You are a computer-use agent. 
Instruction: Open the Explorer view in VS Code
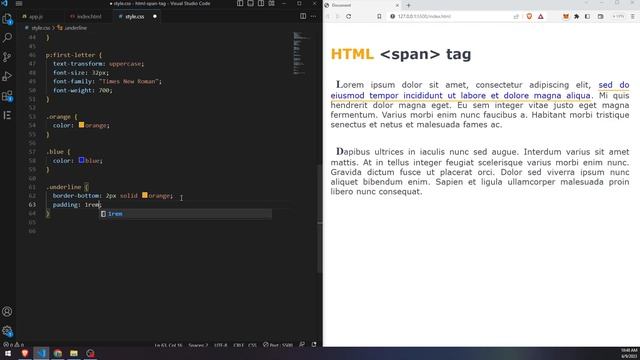tap(7, 19)
